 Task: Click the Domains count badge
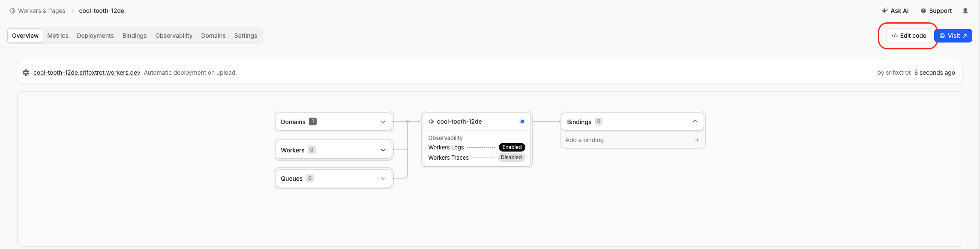click(x=313, y=121)
